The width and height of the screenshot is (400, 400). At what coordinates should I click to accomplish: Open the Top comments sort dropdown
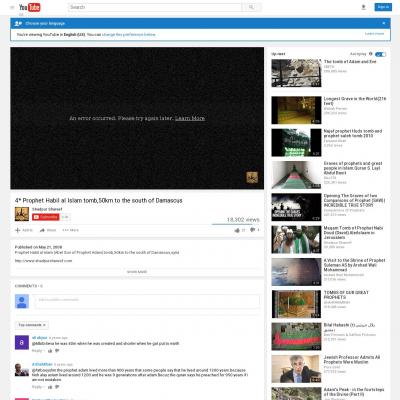tap(32, 325)
